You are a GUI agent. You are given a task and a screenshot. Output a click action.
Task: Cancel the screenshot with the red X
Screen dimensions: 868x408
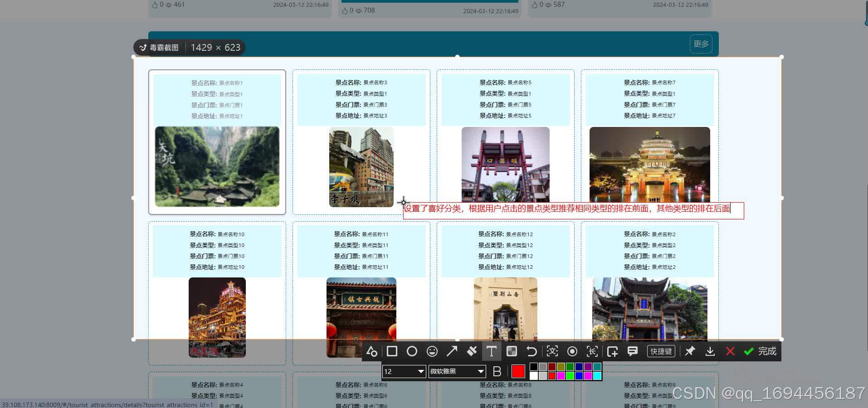pos(730,351)
